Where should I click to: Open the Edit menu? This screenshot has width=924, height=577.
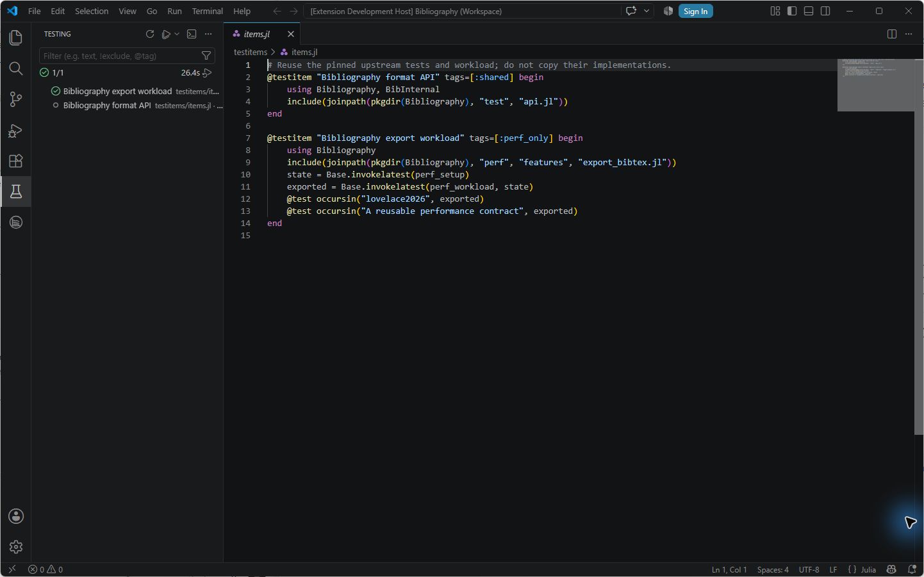[x=58, y=11]
